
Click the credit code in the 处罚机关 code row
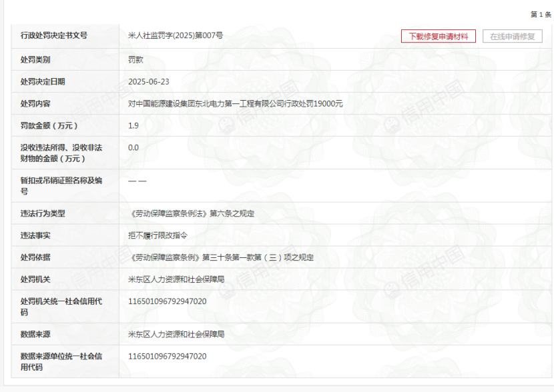pyautogui.click(x=168, y=301)
